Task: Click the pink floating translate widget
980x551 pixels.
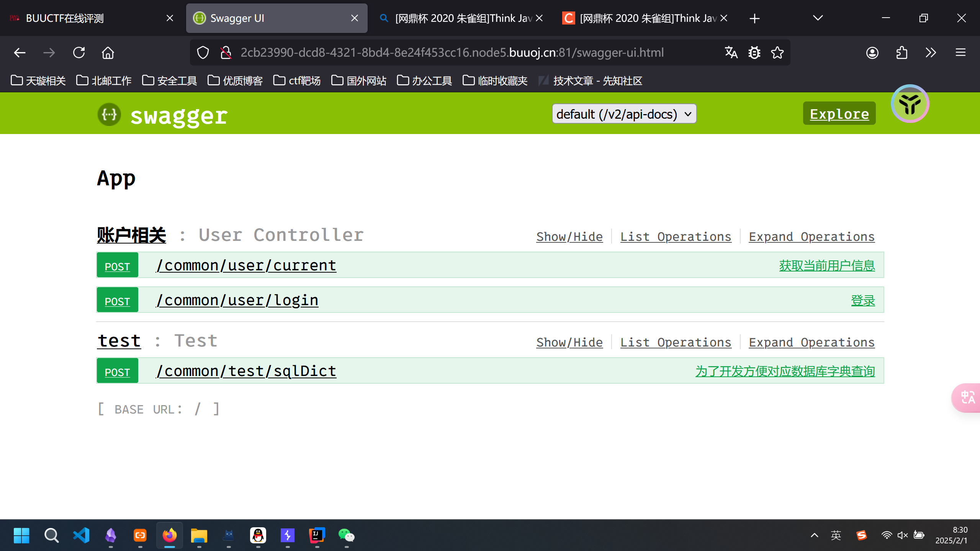Action: tap(967, 397)
